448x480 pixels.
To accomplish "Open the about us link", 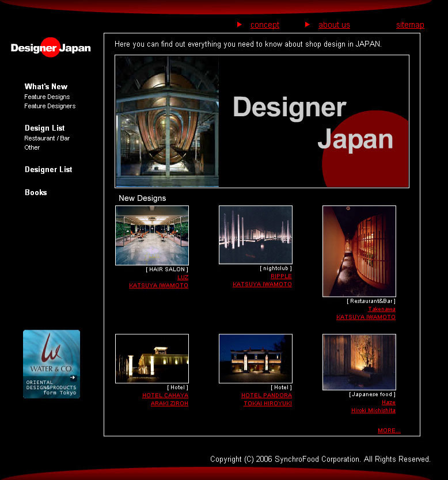I will click(x=334, y=25).
